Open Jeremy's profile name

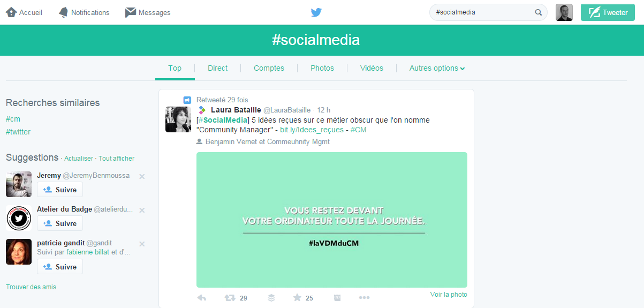49,175
